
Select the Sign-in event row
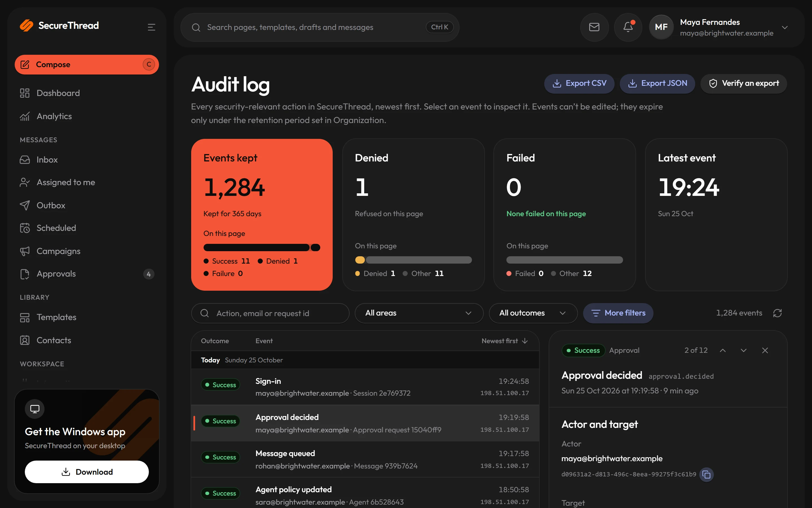point(365,387)
